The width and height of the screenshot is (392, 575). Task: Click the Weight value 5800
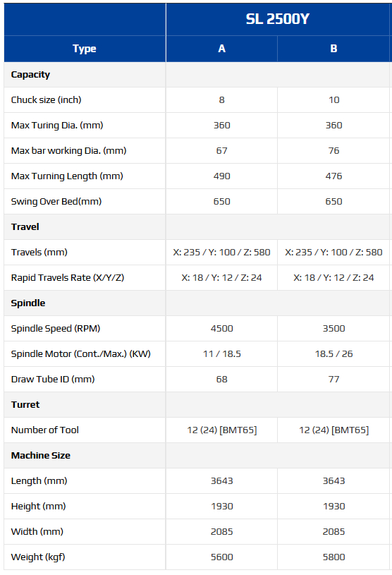pyautogui.click(x=333, y=557)
